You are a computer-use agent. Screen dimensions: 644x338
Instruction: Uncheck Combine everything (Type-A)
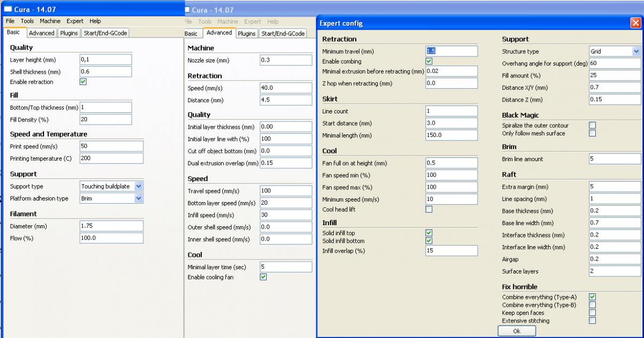592,297
